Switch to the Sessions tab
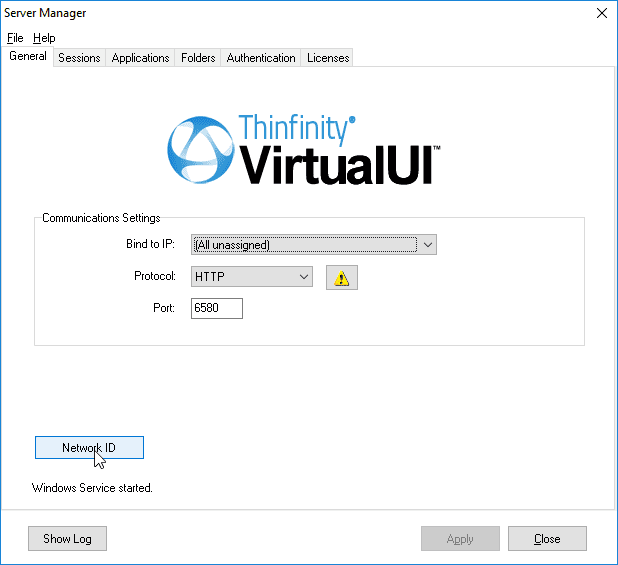Image resolution: width=618 pixels, height=565 pixels. 79,58
